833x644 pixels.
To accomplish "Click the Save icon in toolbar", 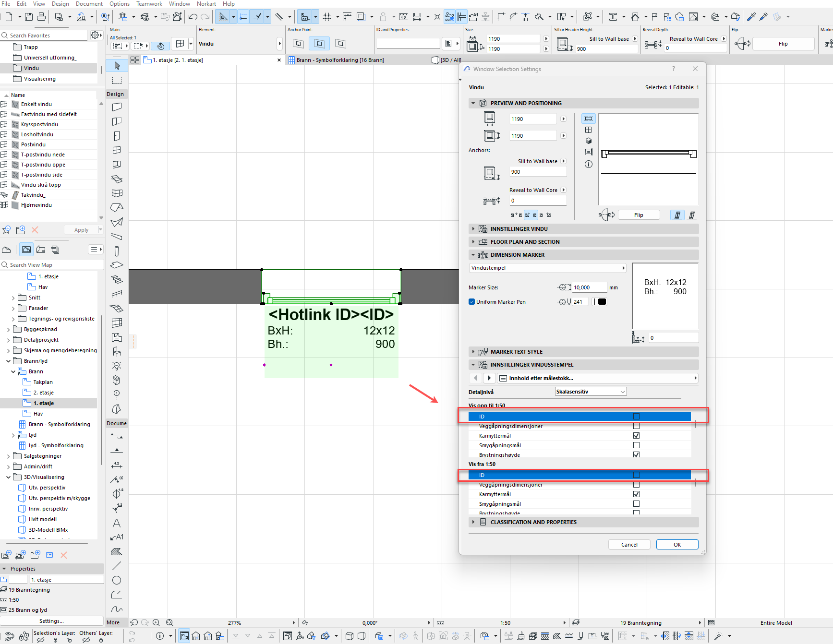I will coord(29,17).
